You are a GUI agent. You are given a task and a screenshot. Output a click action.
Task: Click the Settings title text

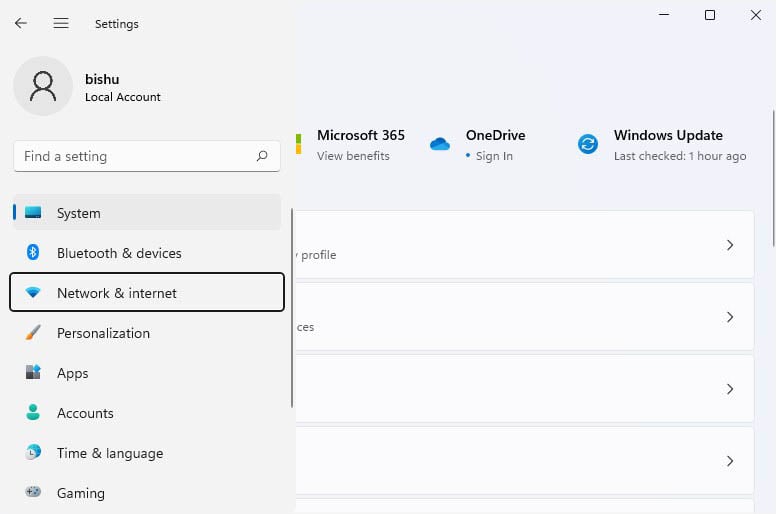(117, 24)
